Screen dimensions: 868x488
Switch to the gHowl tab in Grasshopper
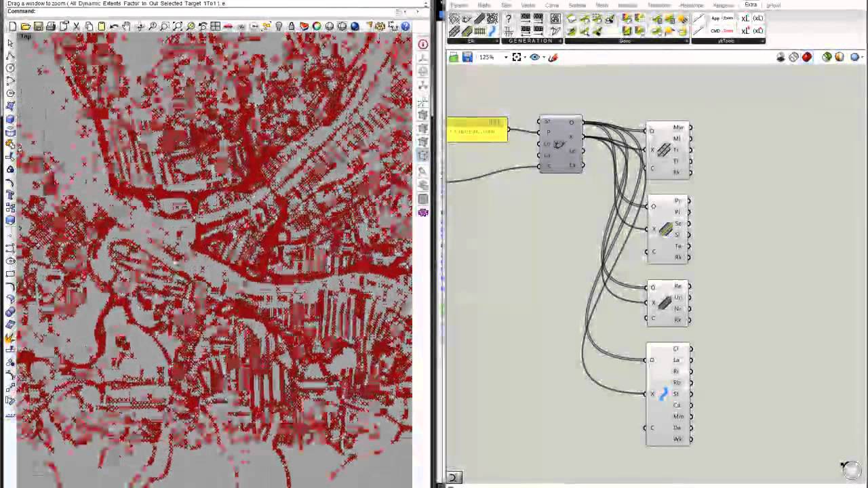click(774, 5)
